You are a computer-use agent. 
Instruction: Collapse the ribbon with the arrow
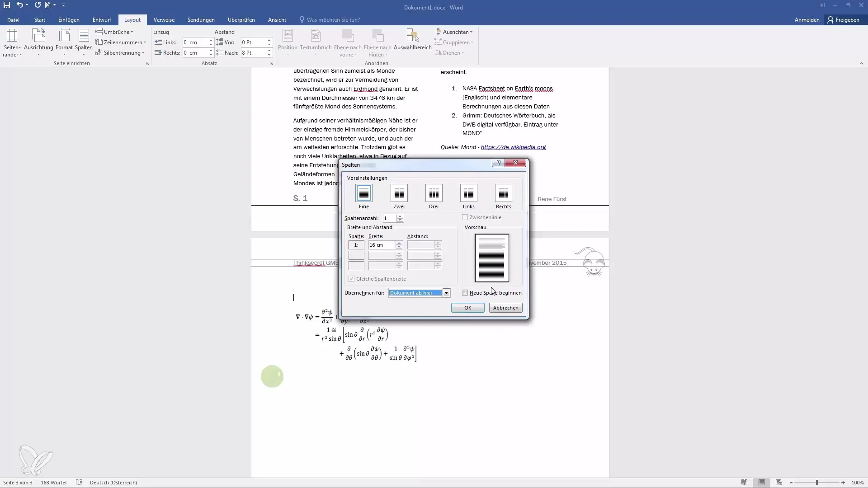pyautogui.click(x=861, y=64)
